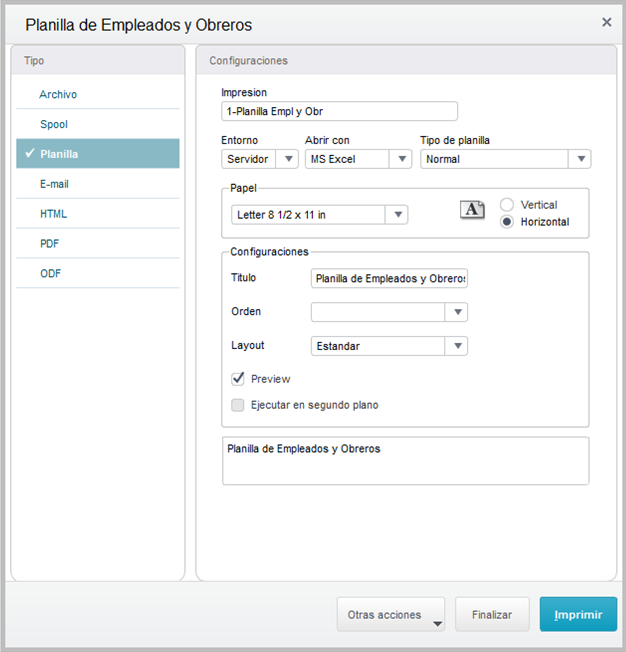Screen dimensions: 626x652
Task: Open the Entorno dropdown
Action: 289,159
